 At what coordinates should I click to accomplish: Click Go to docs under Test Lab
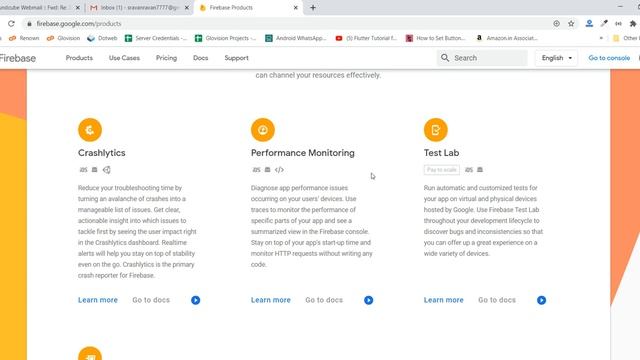pos(497,300)
